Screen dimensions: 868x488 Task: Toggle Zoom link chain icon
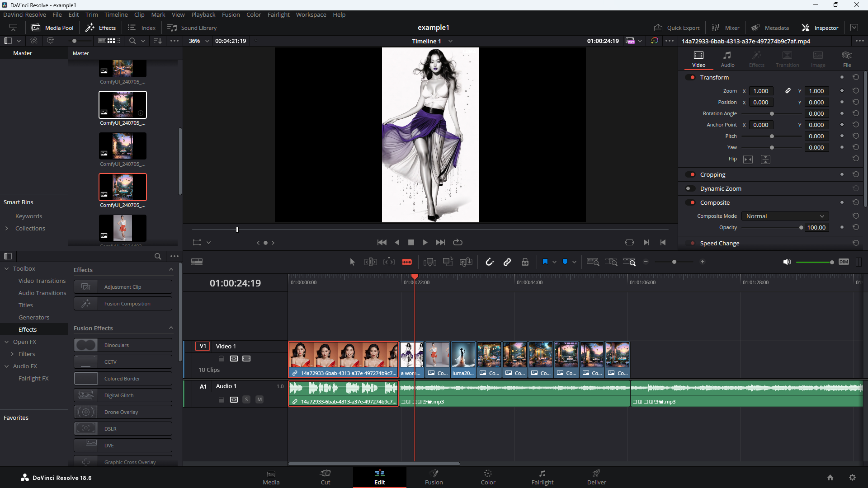point(788,91)
